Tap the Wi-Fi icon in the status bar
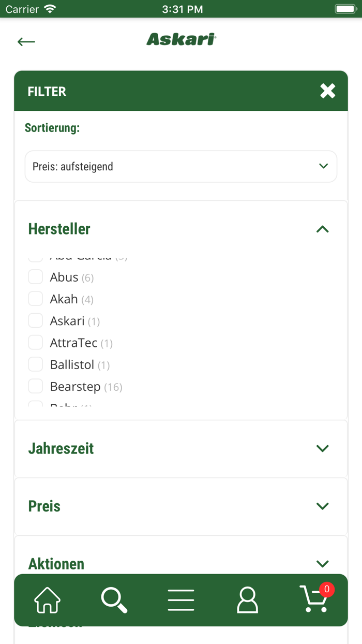 [50, 8]
